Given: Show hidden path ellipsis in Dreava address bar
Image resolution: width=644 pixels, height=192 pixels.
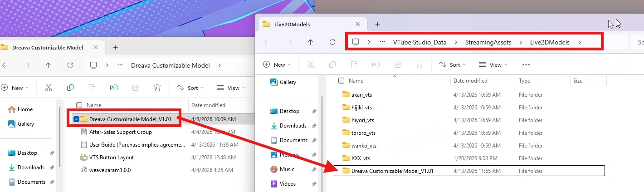Looking at the screenshot, I should [120, 65].
